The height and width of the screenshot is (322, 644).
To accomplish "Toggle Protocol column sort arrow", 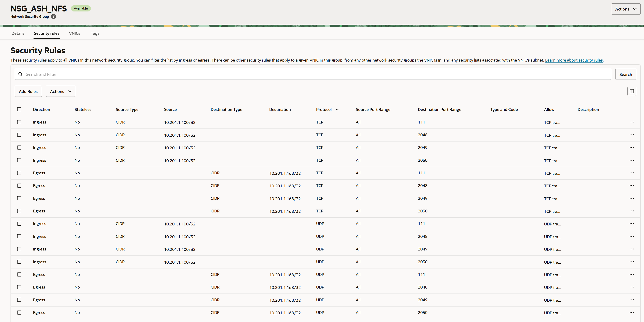I will click(x=337, y=110).
